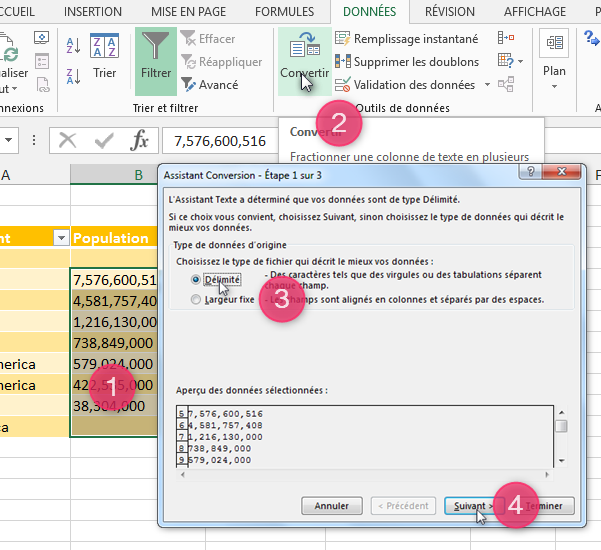Close the Assistant Conversion dialog
601x550 pixels.
click(561, 171)
